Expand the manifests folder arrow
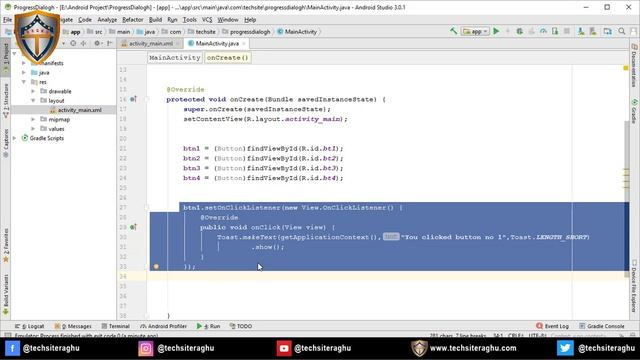640x360 pixels. (24, 63)
